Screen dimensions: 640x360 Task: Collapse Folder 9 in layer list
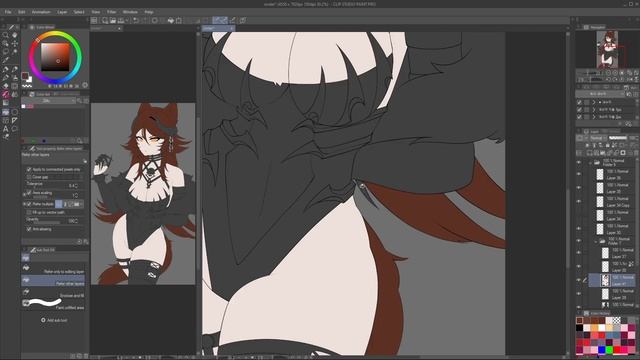tap(590, 163)
